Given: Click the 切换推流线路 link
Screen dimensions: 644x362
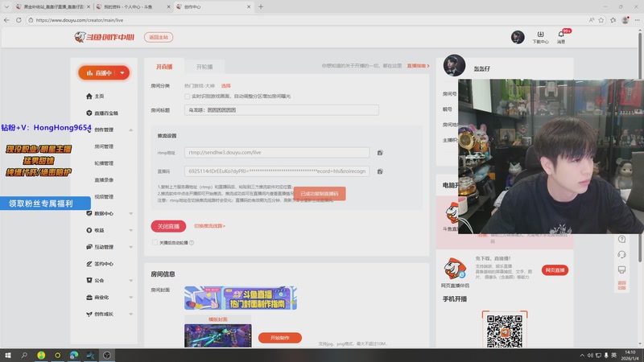Looking at the screenshot, I should pos(209,226).
